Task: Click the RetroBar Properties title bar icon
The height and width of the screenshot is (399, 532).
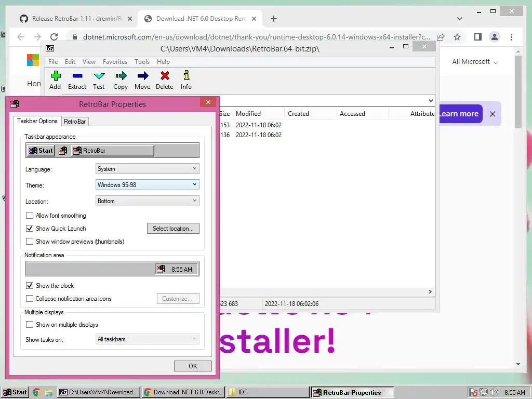Action: pyautogui.click(x=15, y=104)
